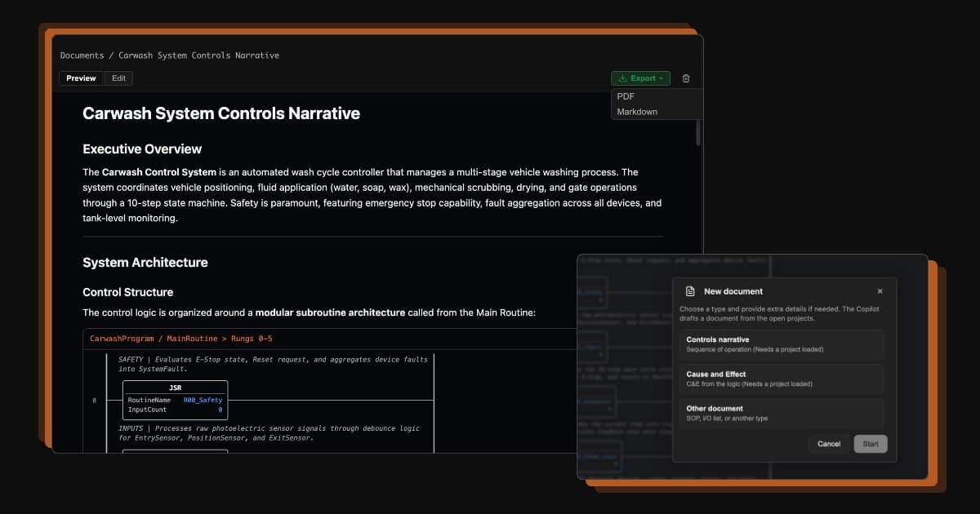980x514 pixels.
Task: Click the Executive Overview heading
Action: click(x=142, y=149)
